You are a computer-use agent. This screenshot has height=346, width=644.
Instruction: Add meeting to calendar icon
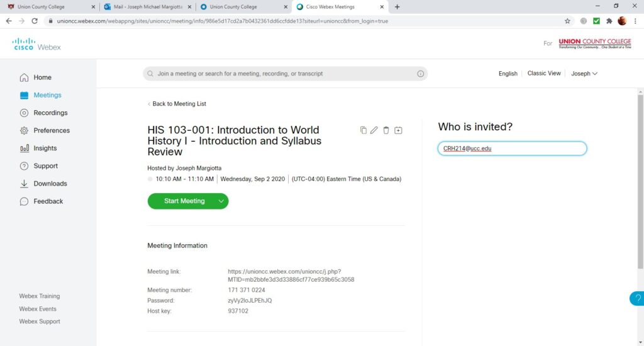point(398,130)
